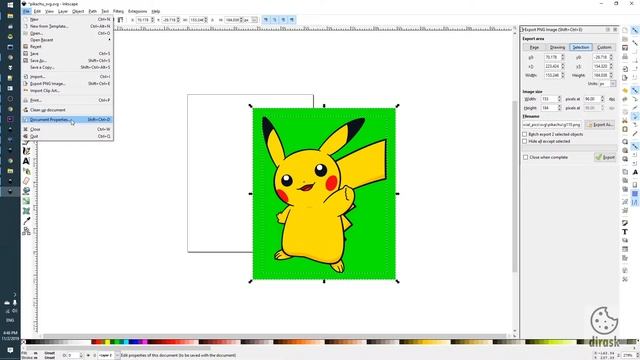Screen dimensions: 640x360
Task: Set export area to Selection
Action: (x=580, y=47)
